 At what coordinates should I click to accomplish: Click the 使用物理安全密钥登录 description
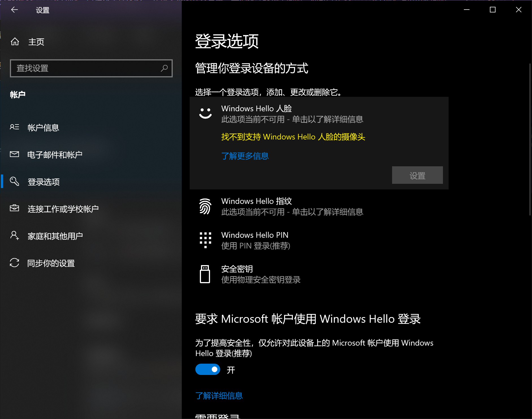click(x=261, y=280)
